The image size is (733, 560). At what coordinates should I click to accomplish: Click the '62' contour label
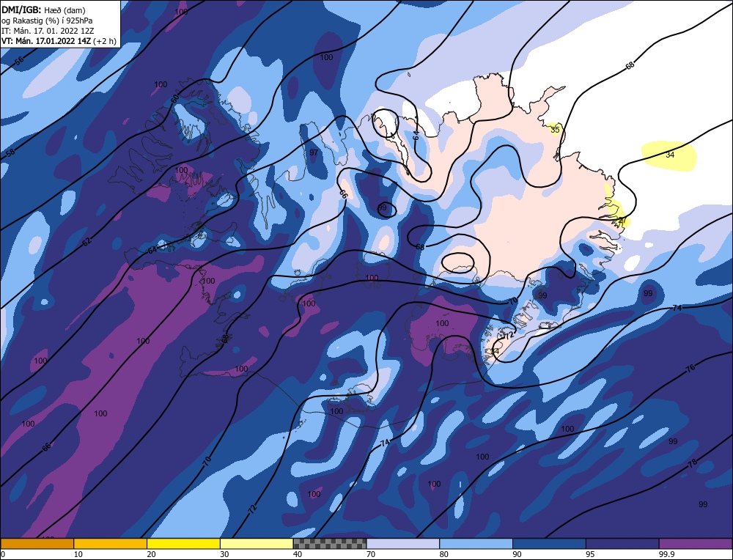(x=86, y=242)
